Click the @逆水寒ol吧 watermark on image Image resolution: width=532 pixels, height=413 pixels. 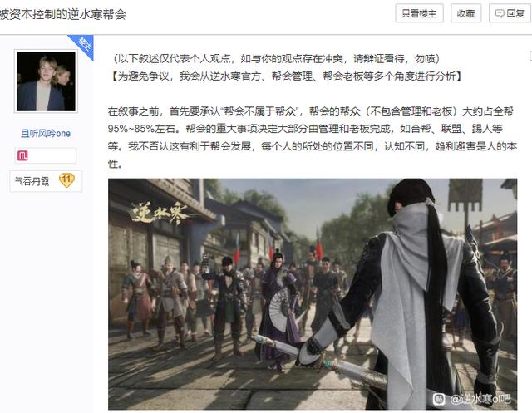480,399
